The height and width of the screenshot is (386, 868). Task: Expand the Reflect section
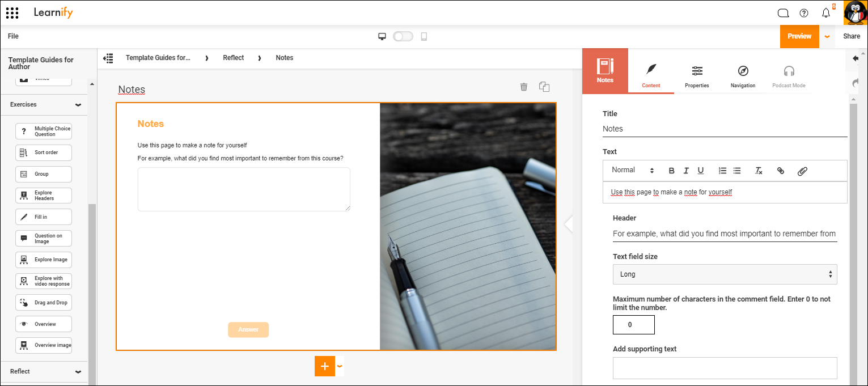(x=78, y=372)
